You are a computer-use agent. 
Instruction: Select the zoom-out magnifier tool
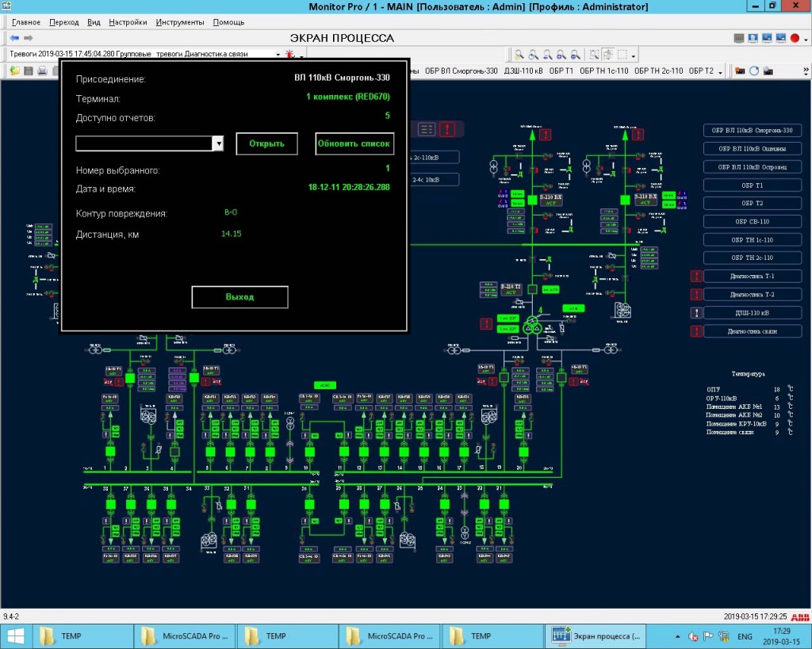click(575, 54)
